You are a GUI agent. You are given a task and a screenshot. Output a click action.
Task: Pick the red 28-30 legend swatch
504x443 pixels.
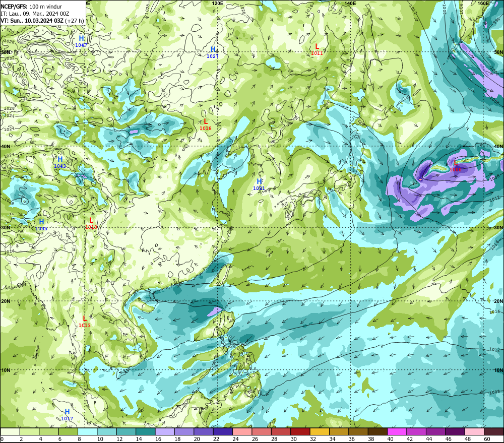[x=281, y=431]
